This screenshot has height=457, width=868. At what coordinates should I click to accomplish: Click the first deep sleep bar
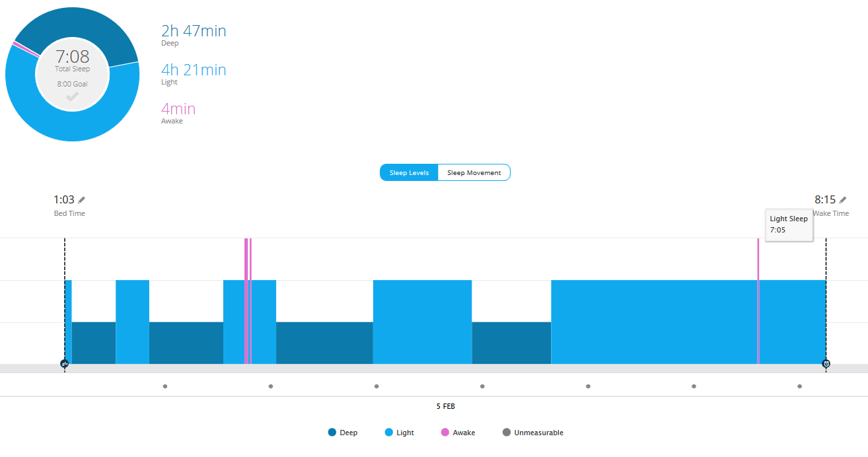(x=93, y=343)
